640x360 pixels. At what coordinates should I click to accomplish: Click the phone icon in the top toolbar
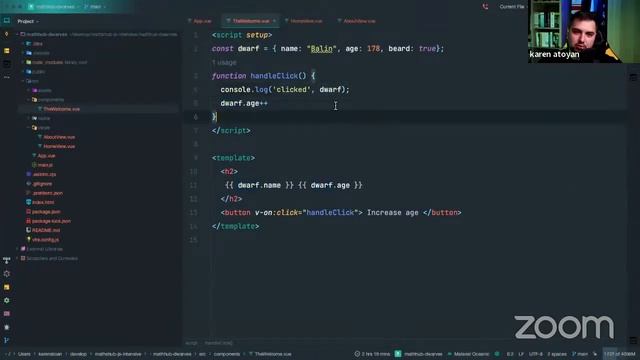tap(485, 7)
